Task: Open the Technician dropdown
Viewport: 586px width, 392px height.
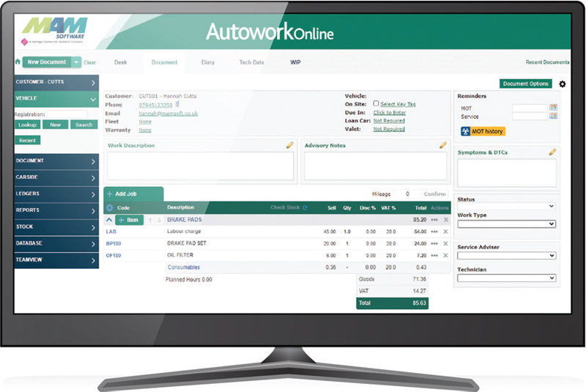Action: [x=506, y=278]
